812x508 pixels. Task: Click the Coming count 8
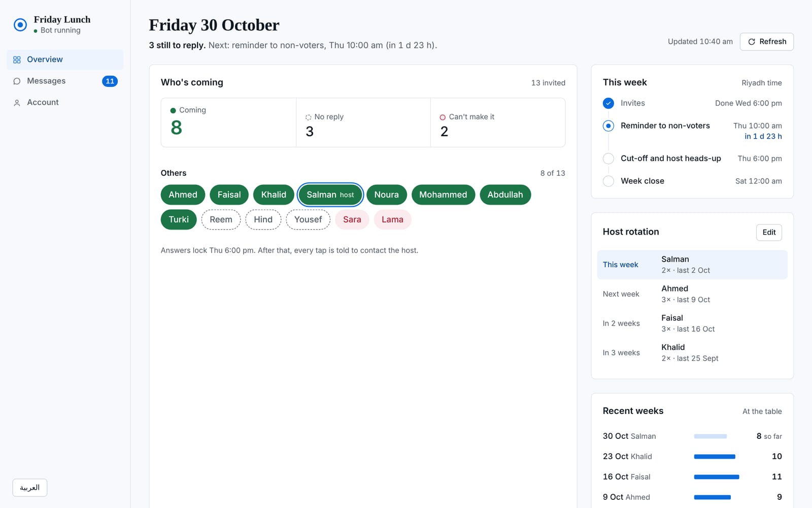(176, 128)
